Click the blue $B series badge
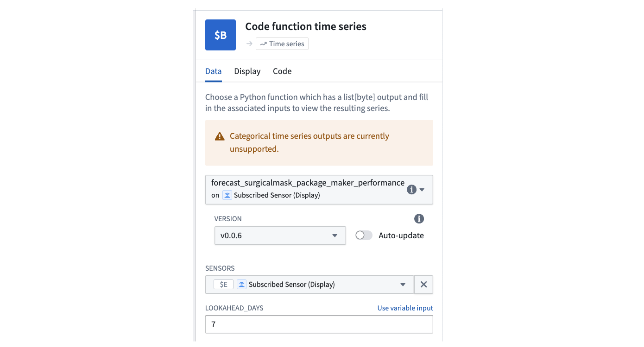The image size is (644, 347). [x=221, y=35]
